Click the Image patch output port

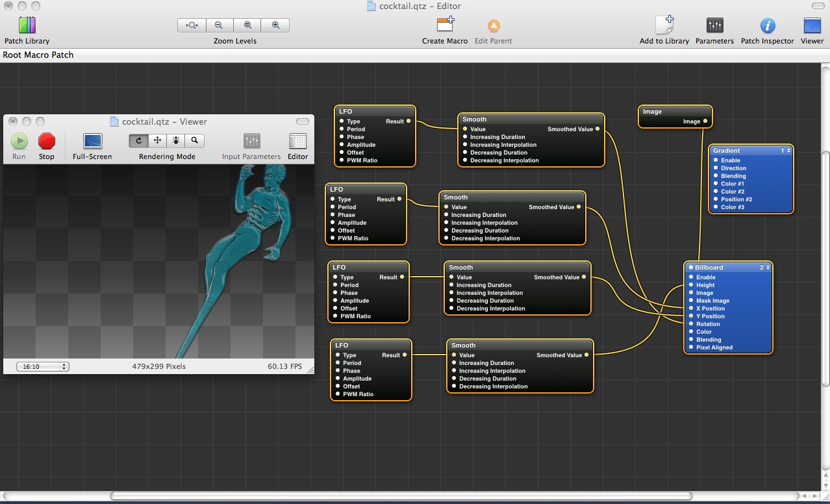click(705, 121)
